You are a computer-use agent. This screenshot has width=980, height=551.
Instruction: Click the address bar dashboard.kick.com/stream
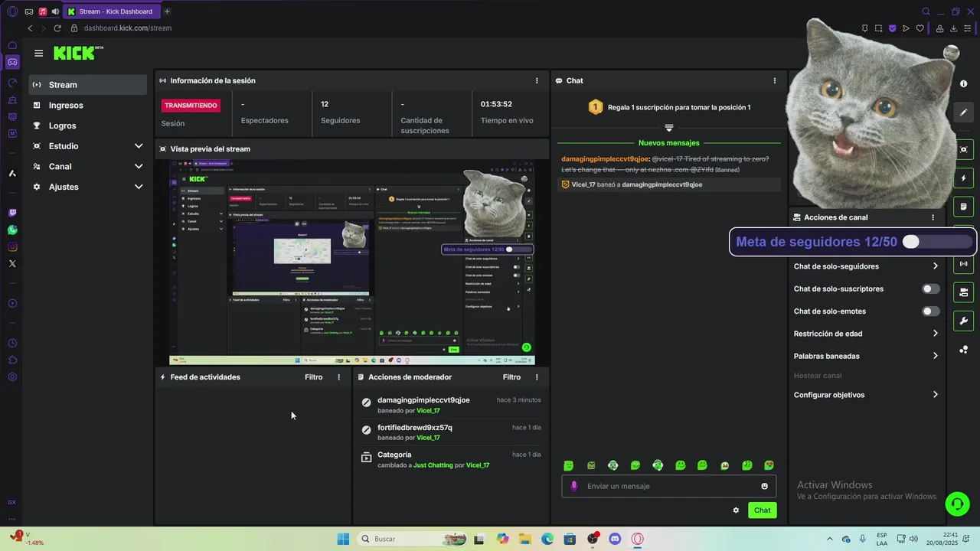(127, 28)
